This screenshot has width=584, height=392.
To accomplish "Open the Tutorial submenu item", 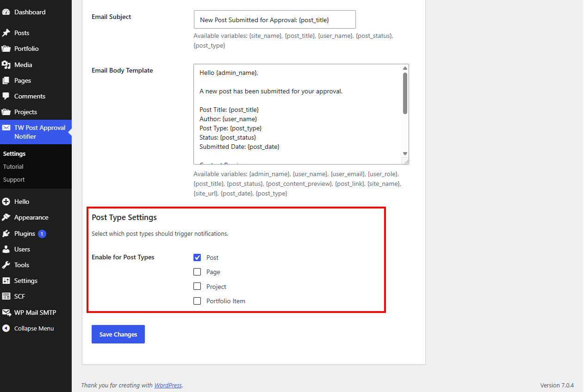I will pos(13,166).
